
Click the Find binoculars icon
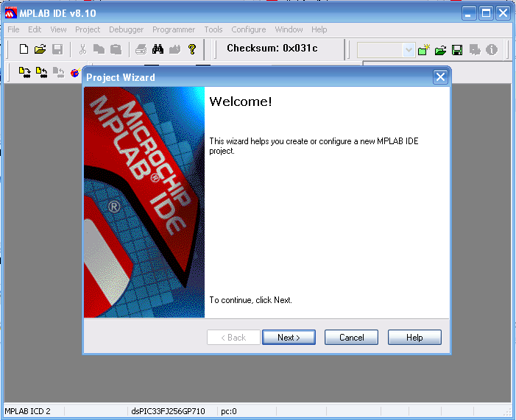(158, 49)
